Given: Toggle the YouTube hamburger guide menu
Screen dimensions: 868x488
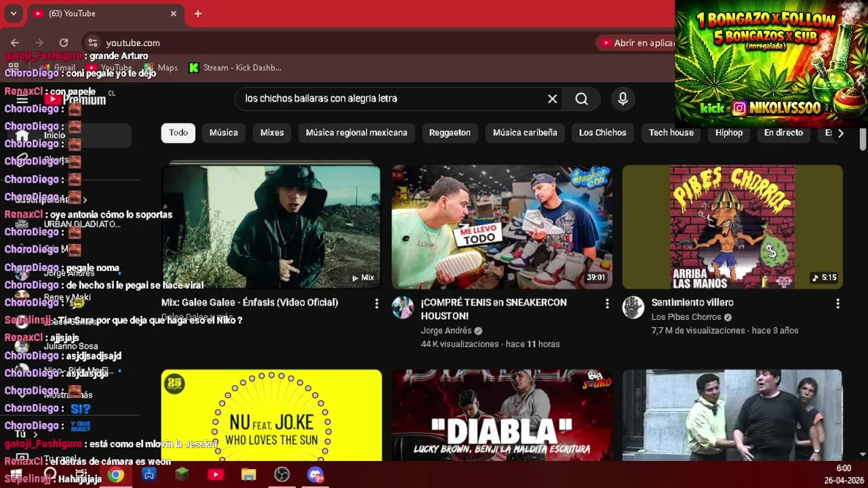Looking at the screenshot, I should 22,100.
